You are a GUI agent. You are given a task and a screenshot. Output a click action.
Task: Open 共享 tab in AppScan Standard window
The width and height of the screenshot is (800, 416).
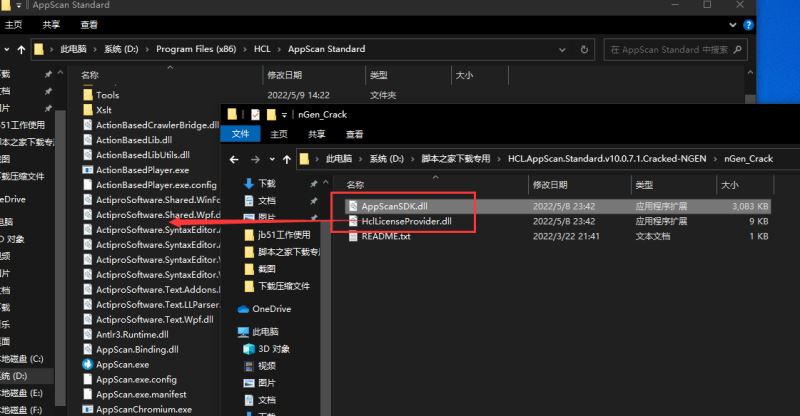tap(51, 25)
